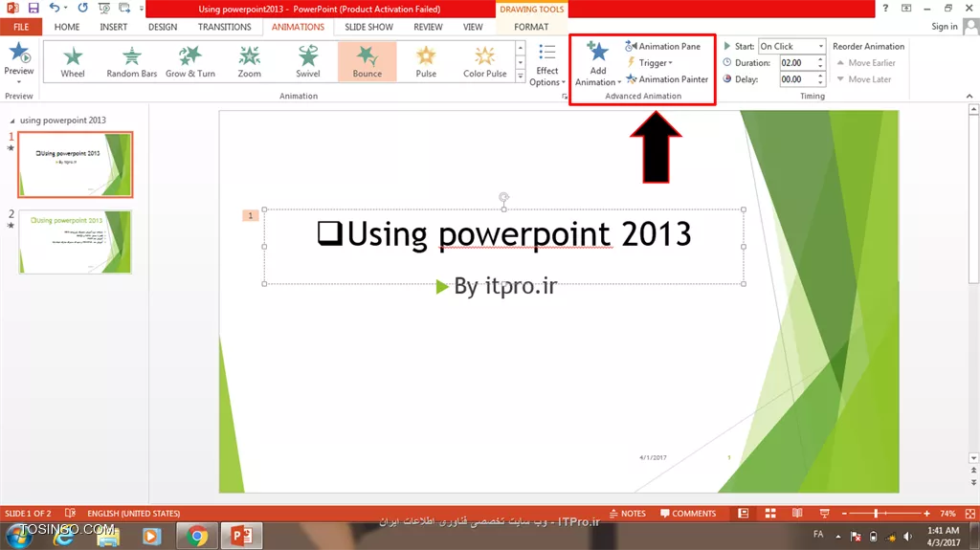Switch to the SLIDE SHOW tab
Image resolution: width=980 pixels, height=550 pixels.
(x=368, y=27)
